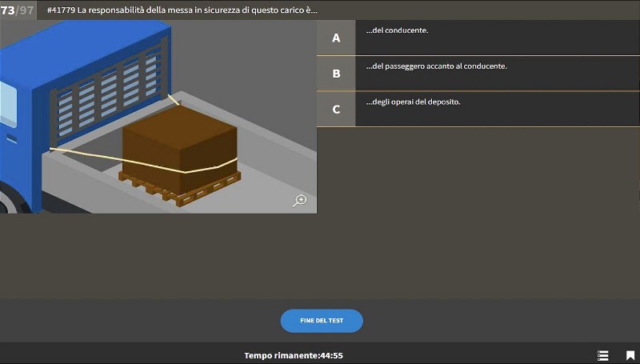
Task: Click the magnifier zoom icon on the image
Action: tap(300, 201)
